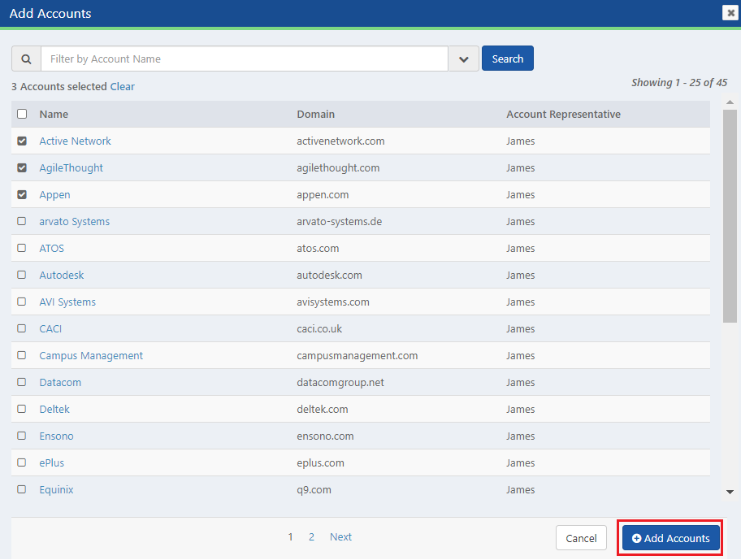This screenshot has width=741, height=560.
Task: Open the Deltek account link
Action: 54,410
